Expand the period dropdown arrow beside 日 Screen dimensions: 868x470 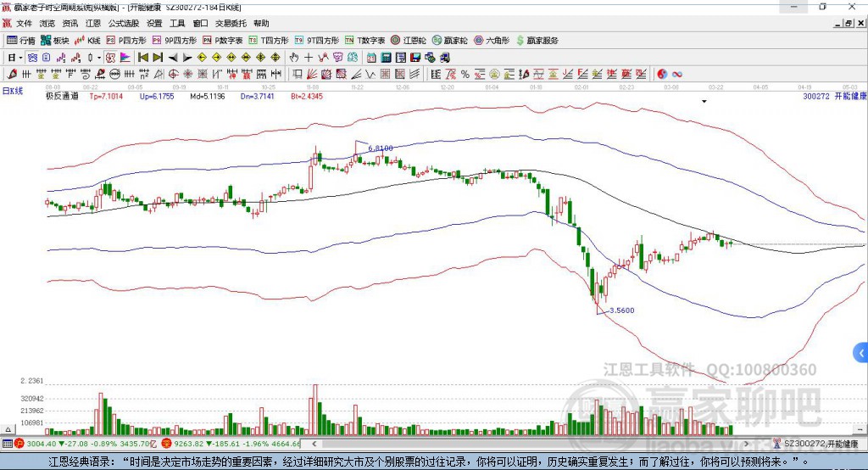pos(21,58)
